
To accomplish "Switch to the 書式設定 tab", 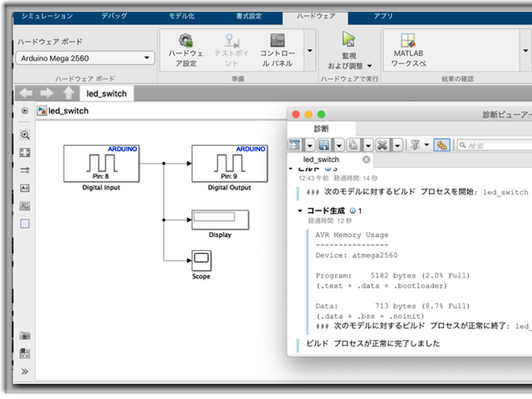I will [249, 16].
